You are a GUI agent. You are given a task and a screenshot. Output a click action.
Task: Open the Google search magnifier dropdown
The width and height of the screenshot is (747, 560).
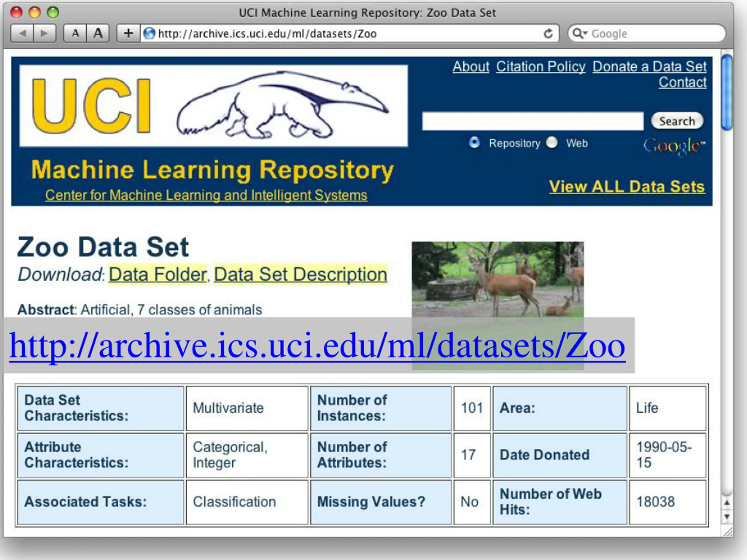pyautogui.click(x=580, y=34)
